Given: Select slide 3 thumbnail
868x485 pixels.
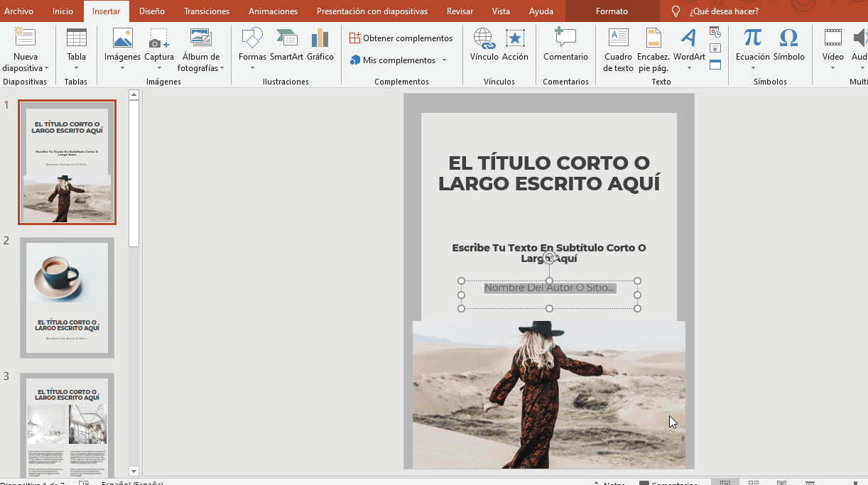Looking at the screenshot, I should pyautogui.click(x=67, y=425).
